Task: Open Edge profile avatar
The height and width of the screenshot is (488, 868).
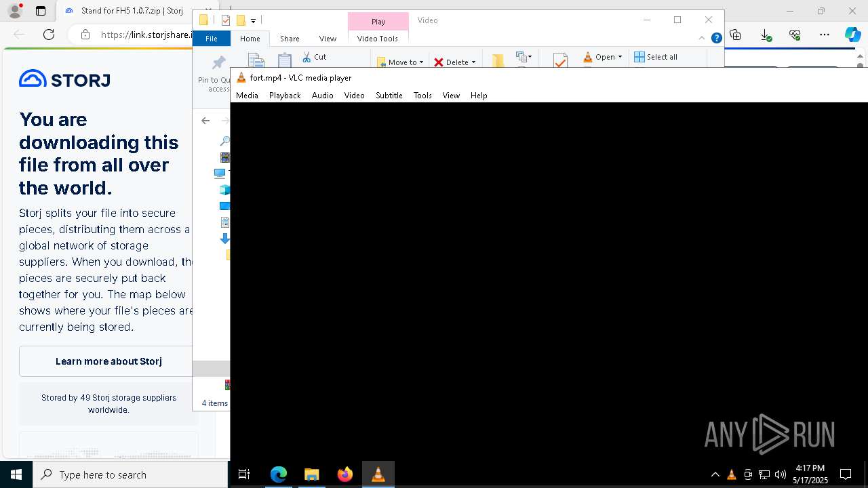Action: coord(15,11)
